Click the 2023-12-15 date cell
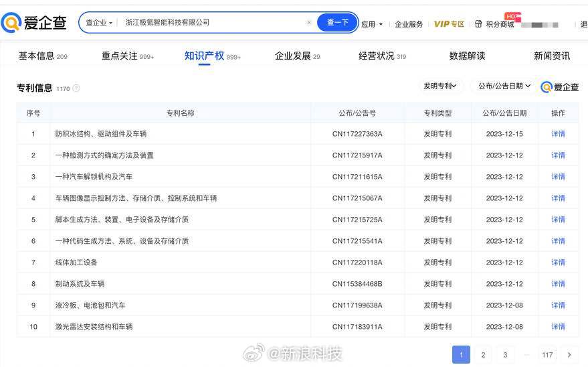 [x=504, y=134]
